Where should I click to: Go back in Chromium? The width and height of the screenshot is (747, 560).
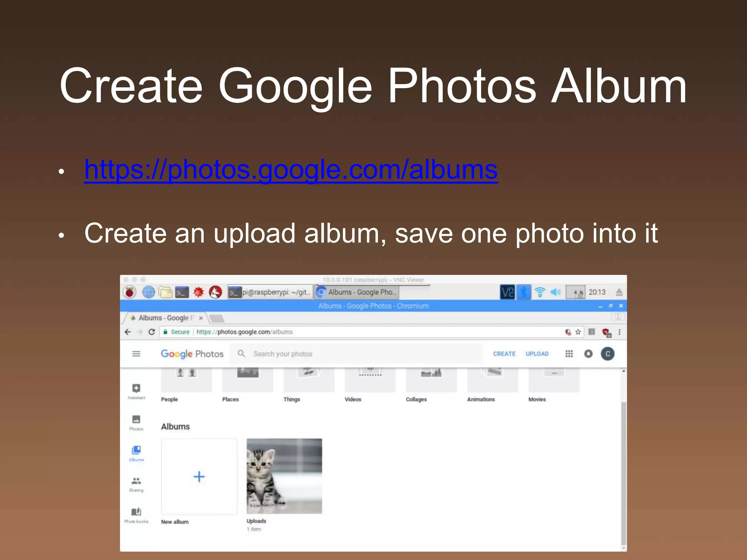tap(128, 332)
